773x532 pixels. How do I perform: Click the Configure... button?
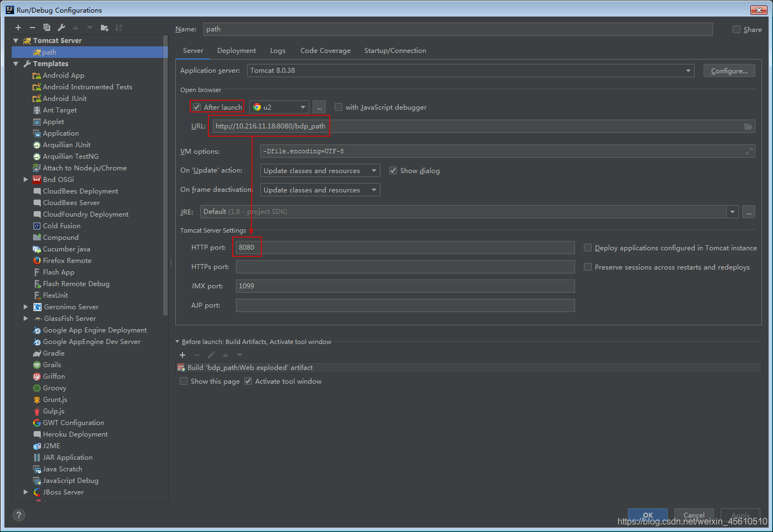pyautogui.click(x=729, y=71)
